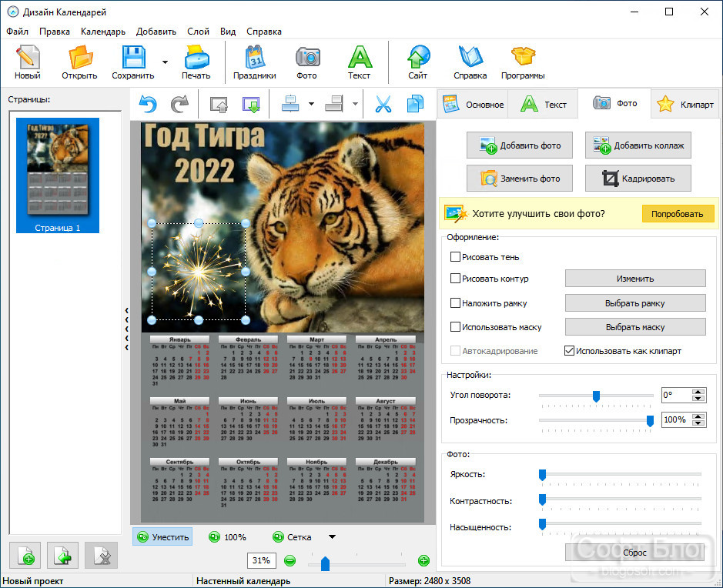
Task: Click the undo arrow icon
Action: [x=148, y=104]
